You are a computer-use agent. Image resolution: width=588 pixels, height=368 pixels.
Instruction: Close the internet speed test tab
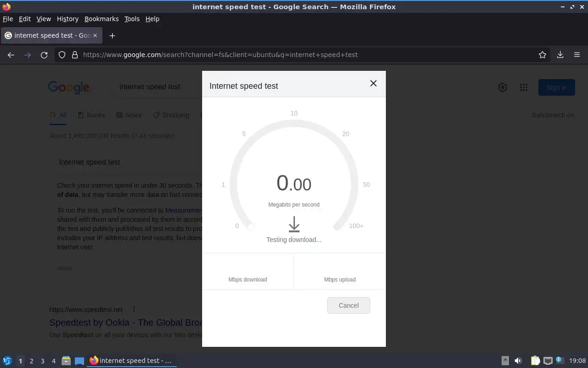coord(95,35)
